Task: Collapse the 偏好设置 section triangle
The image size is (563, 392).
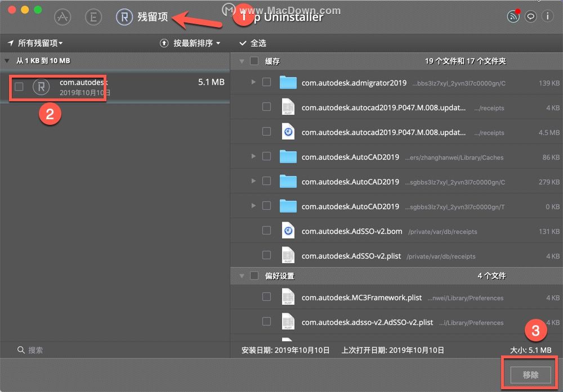Action: [242, 276]
